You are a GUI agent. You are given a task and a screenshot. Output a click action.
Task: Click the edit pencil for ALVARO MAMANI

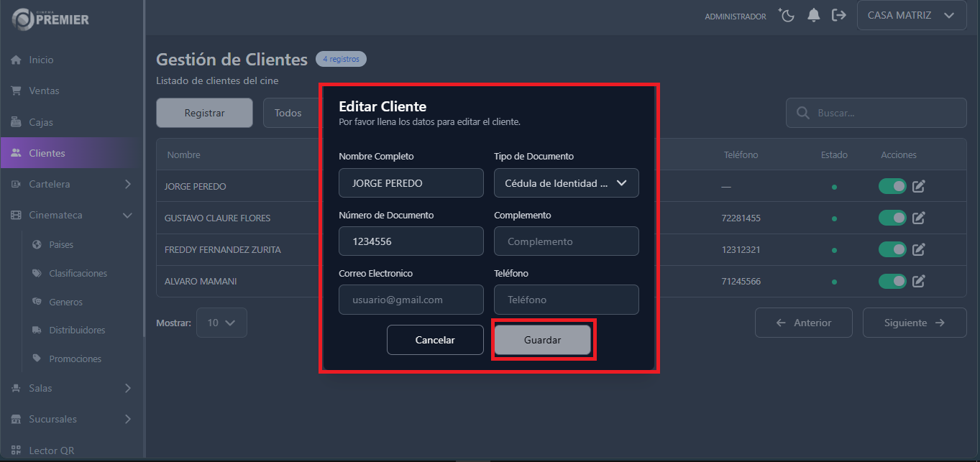point(918,281)
